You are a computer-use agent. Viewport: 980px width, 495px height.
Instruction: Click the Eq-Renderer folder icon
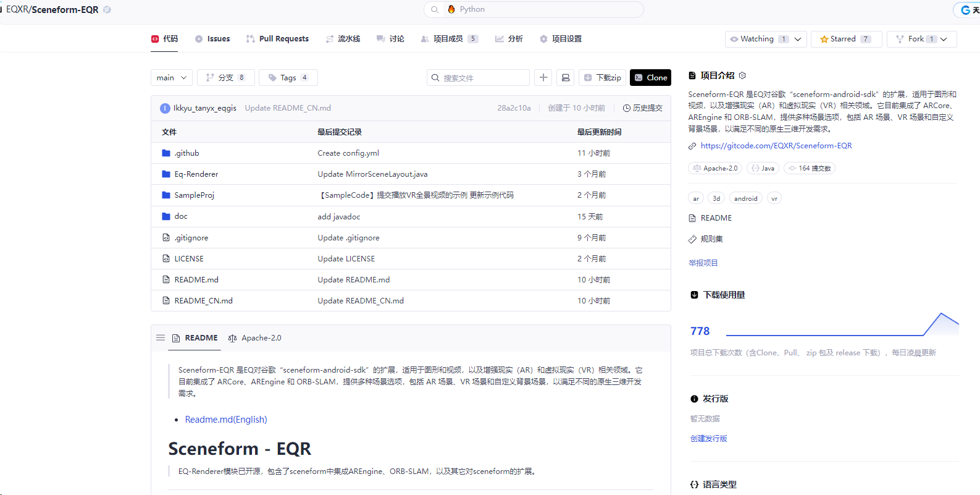[165, 174]
